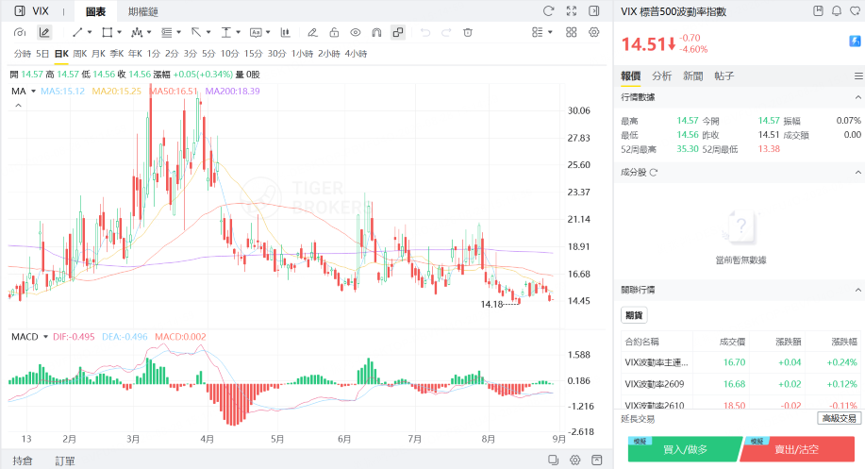
Task: Select the 周K timeframe
Action: coord(80,54)
